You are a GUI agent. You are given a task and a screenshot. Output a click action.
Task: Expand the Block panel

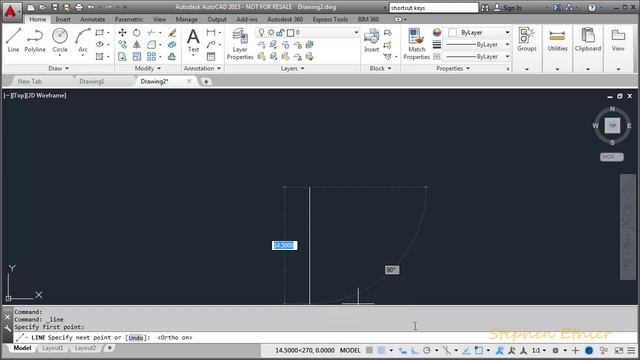tap(380, 69)
